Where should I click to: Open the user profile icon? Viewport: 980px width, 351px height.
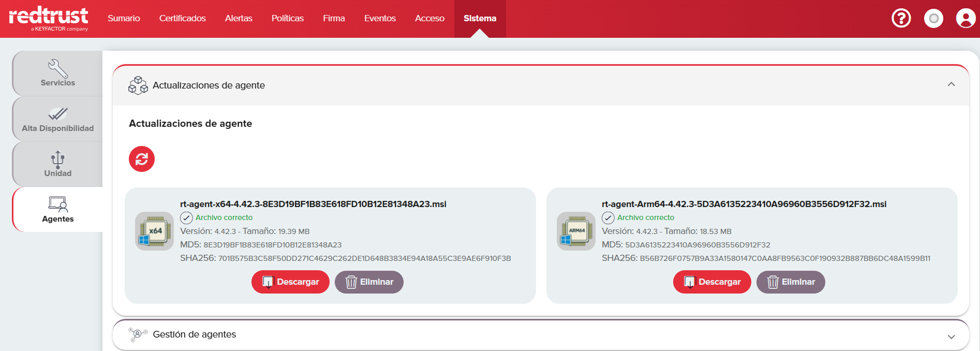966,18
